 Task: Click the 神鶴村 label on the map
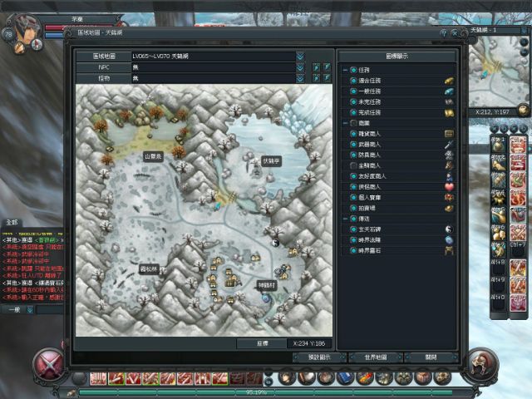click(x=266, y=286)
